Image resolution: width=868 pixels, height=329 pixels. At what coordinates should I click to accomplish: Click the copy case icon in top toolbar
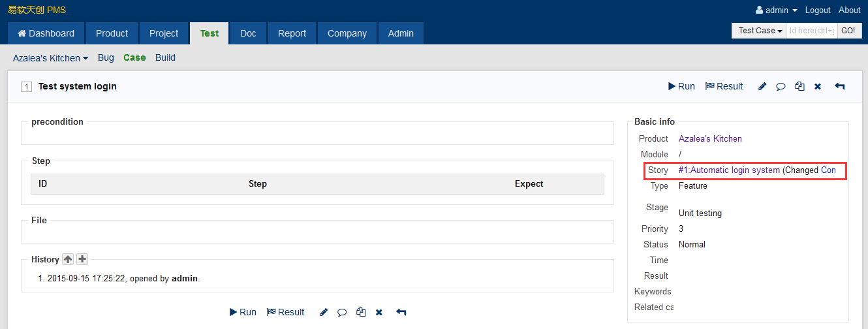(x=799, y=86)
